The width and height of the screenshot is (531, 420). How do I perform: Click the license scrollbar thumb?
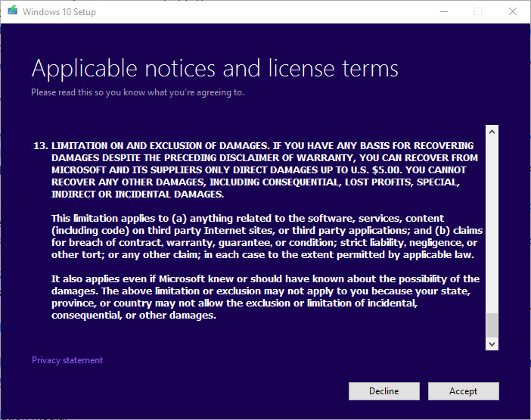coord(492,325)
